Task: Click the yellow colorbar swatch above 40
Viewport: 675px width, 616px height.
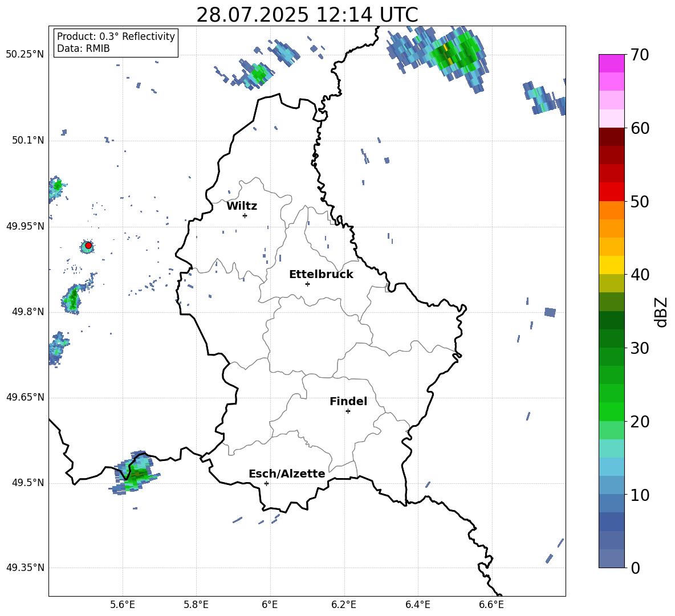Action: coord(611,265)
